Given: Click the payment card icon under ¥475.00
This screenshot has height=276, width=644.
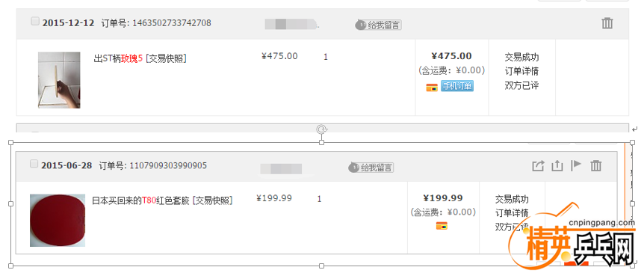Looking at the screenshot, I should 432,88.
